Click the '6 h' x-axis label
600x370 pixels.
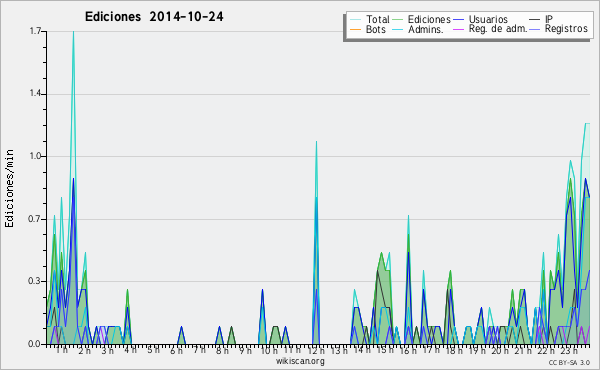click(x=176, y=350)
